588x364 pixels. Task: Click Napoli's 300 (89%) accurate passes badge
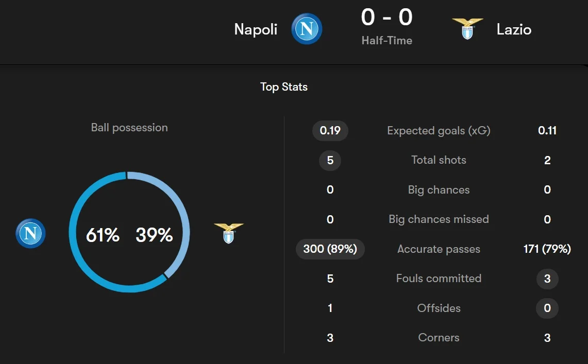[330, 249]
